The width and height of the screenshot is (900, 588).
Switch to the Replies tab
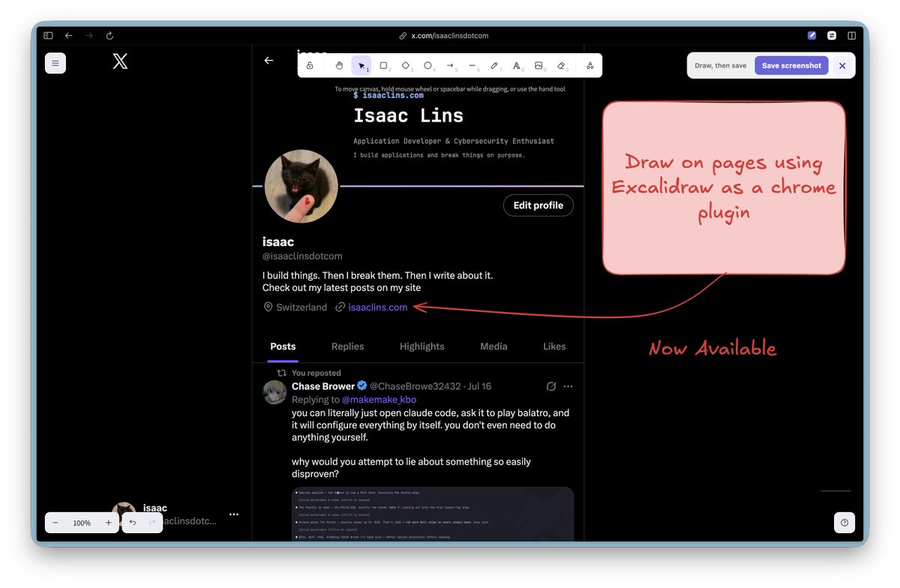pos(347,346)
